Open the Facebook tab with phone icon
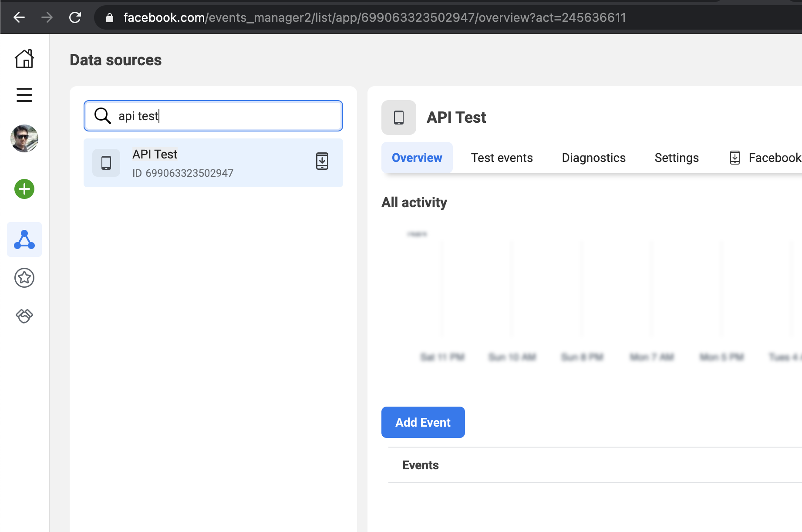Screen dimensions: 802x532 pos(766,158)
